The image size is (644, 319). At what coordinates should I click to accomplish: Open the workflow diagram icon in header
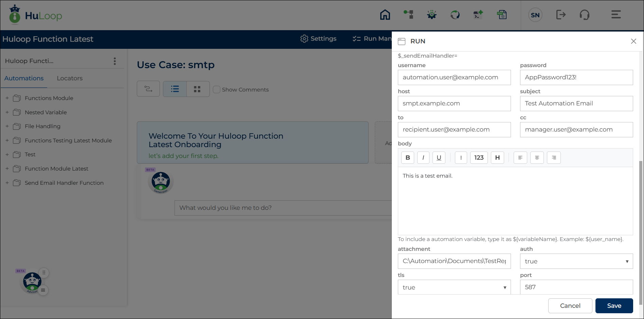408,15
